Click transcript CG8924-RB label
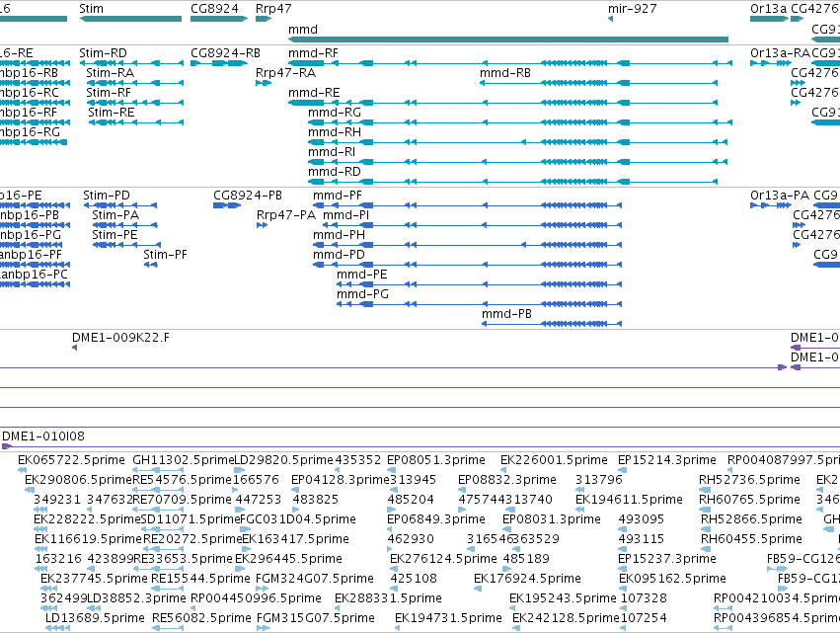Screen dimensions: 840x633 pos(225,53)
